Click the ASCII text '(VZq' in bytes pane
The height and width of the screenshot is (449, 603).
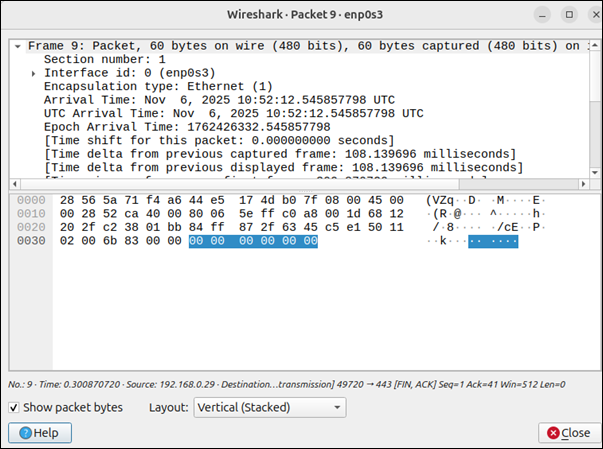pyautogui.click(x=440, y=200)
